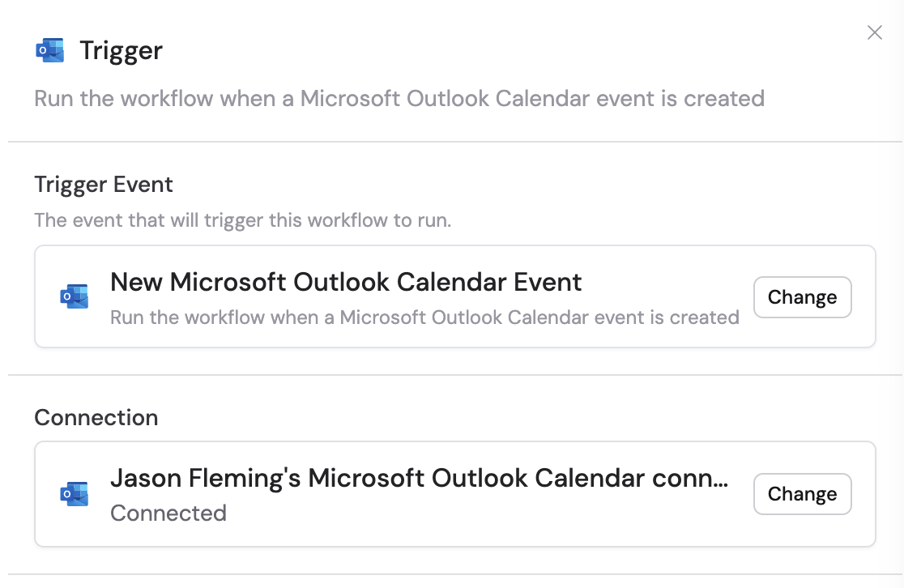Click the New Microsoft Outlook Calendar Event title
This screenshot has height=588, width=904.
347,282
